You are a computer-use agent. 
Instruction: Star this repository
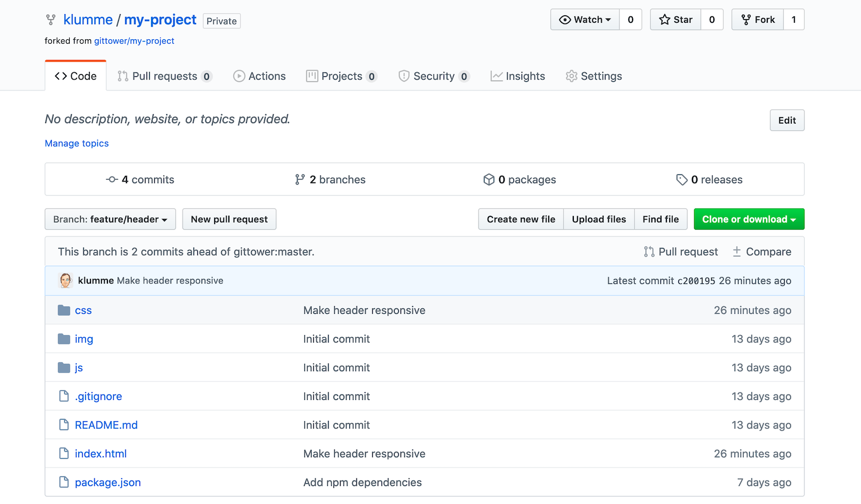point(676,20)
